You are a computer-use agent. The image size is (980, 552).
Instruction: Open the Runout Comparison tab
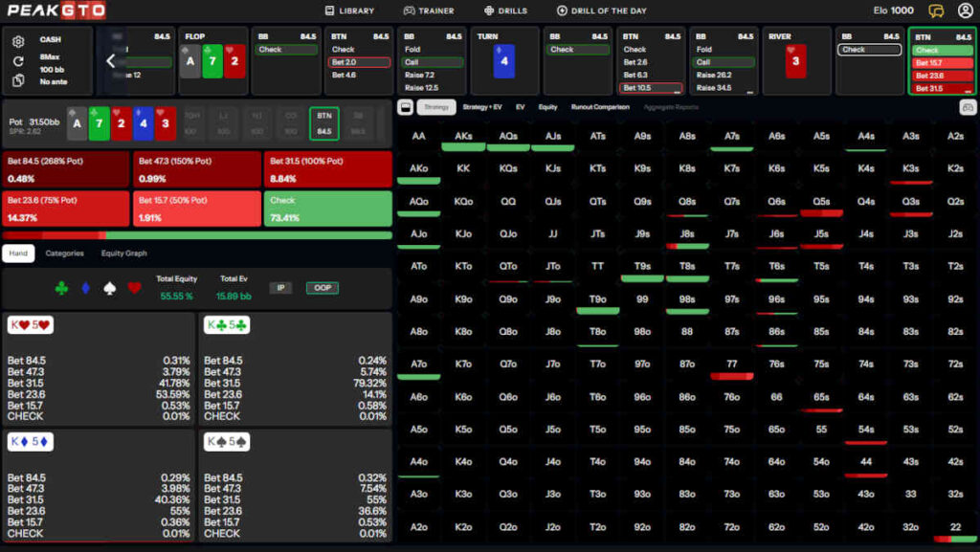tap(600, 107)
